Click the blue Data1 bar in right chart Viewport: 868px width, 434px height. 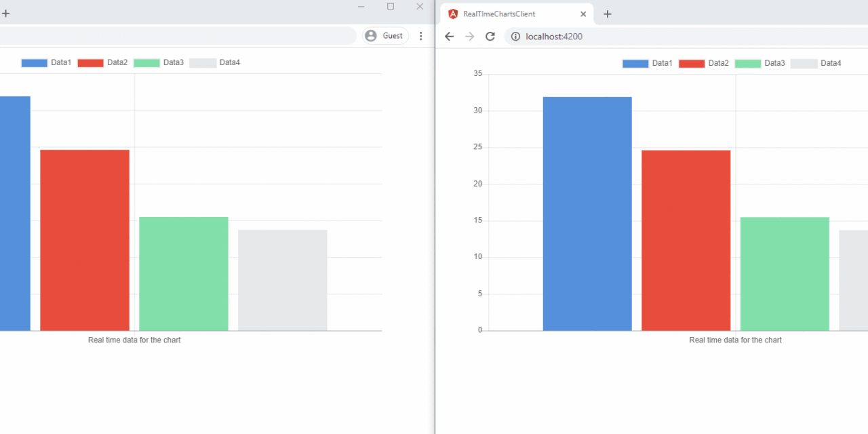[587, 214]
